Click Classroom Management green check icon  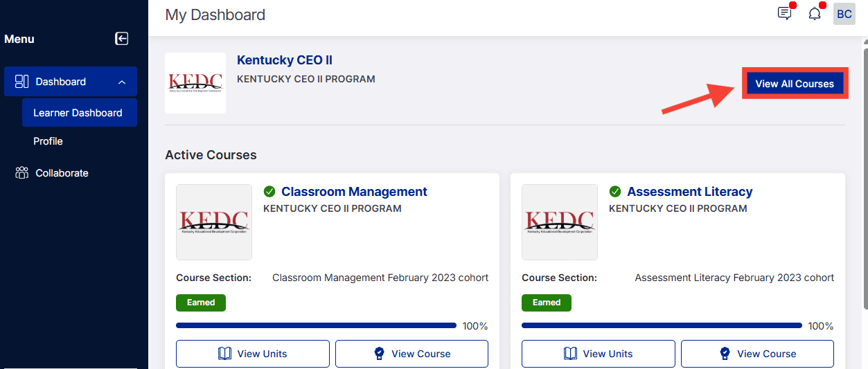pos(269,192)
